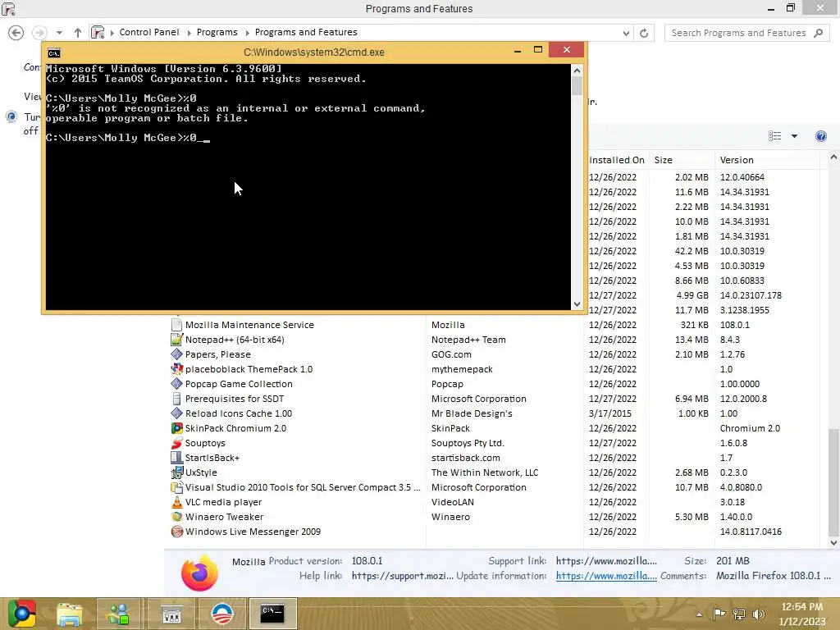Open Mozilla update information link
This screenshot has width=840, height=630.
606,576
